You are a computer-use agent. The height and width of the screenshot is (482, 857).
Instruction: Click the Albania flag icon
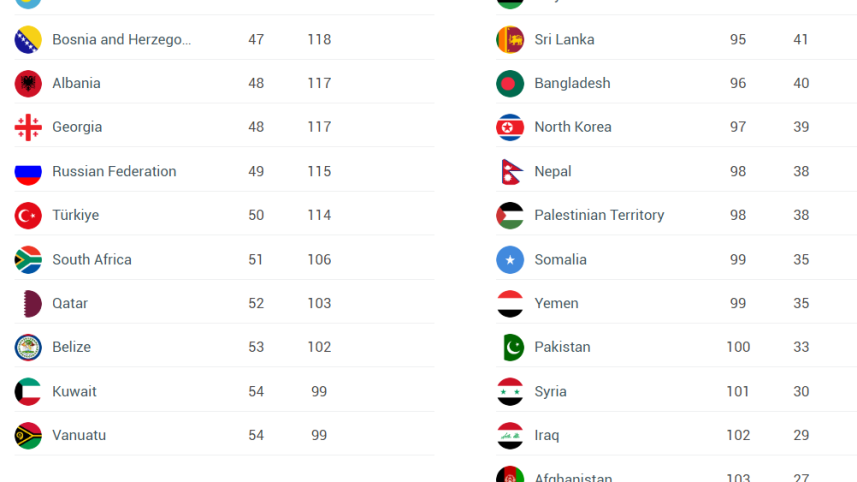(28, 84)
